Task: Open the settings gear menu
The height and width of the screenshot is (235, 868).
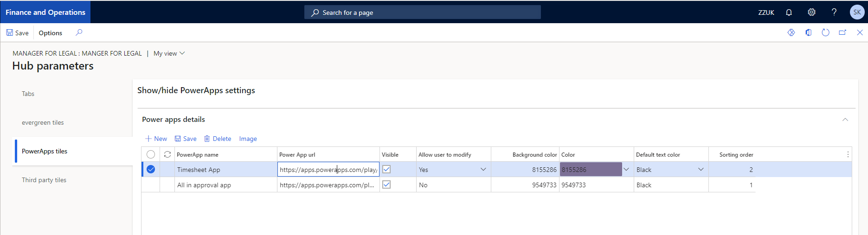Action: 811,13
